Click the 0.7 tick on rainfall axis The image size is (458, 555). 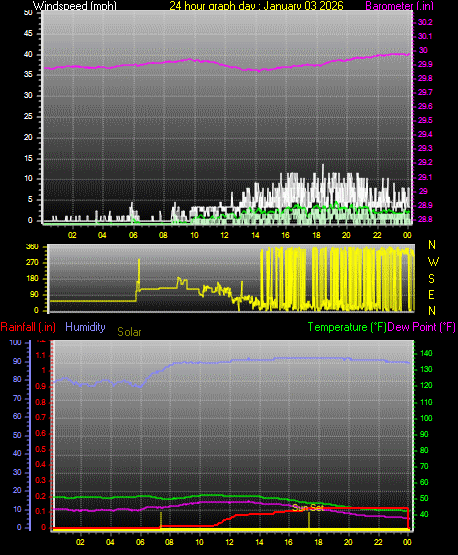point(40,418)
